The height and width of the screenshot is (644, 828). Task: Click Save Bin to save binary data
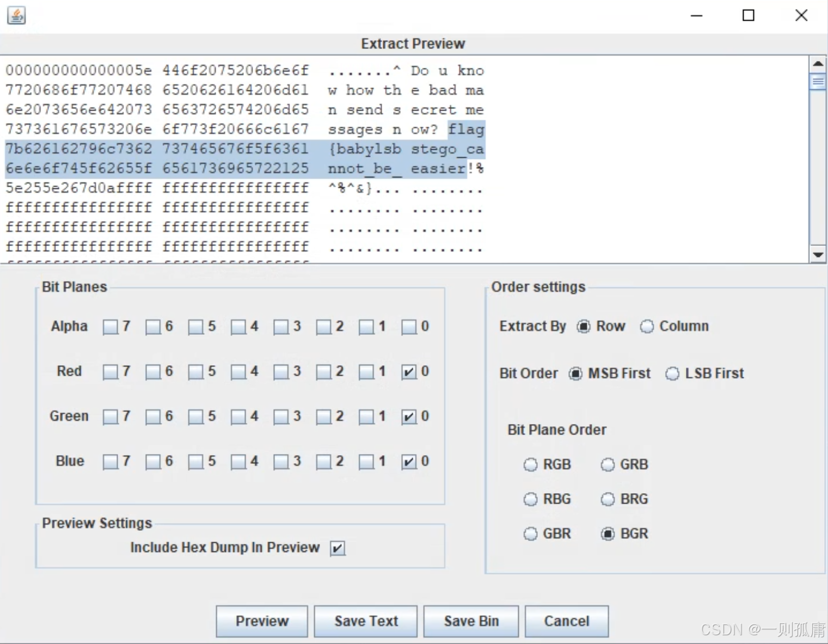tap(470, 621)
